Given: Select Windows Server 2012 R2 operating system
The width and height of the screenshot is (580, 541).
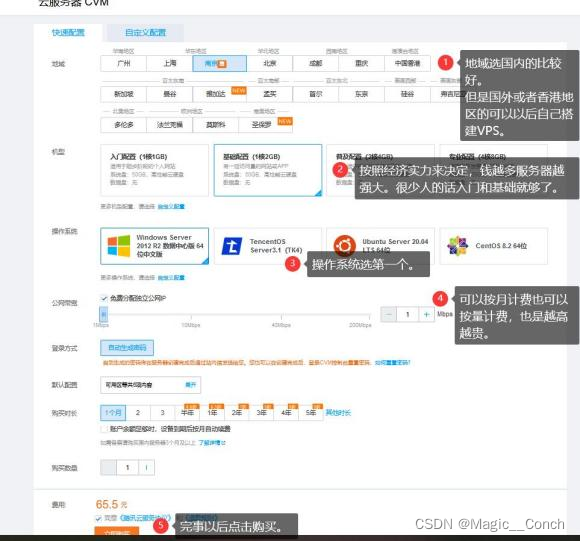Looking at the screenshot, I should (x=155, y=246).
